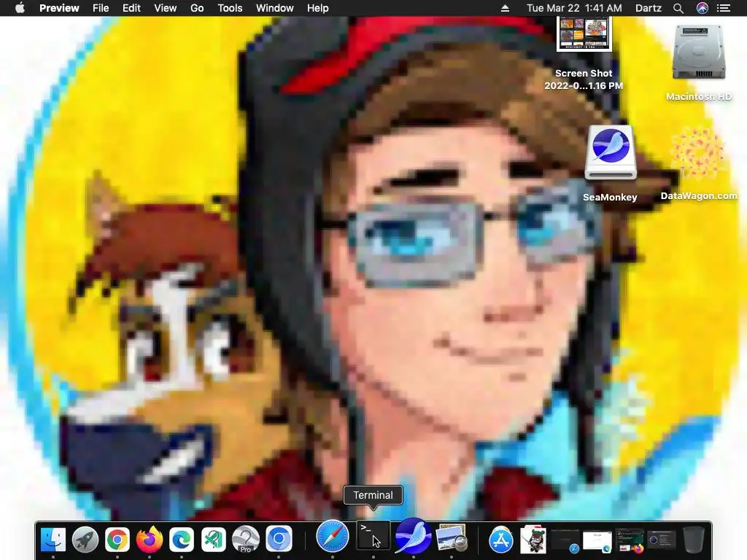Screen dimensions: 747x560
Task: Open the Tools menu
Action: [230, 8]
